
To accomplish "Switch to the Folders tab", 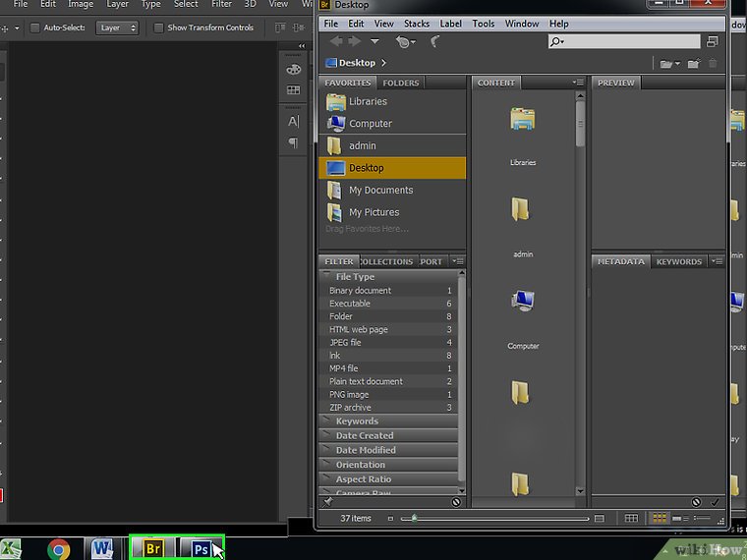I will click(400, 84).
